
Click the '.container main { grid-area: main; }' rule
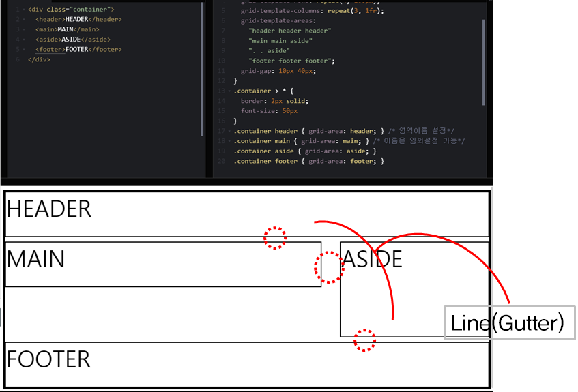point(302,141)
